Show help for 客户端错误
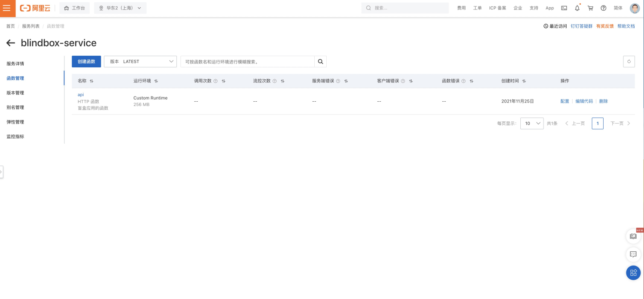Image resolution: width=644 pixels, height=299 pixels. 403,81
